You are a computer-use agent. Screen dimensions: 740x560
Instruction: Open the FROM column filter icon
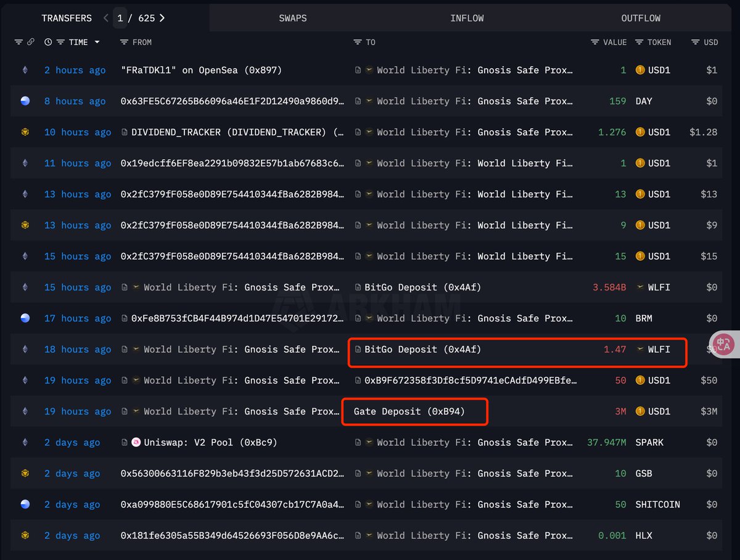coord(124,43)
